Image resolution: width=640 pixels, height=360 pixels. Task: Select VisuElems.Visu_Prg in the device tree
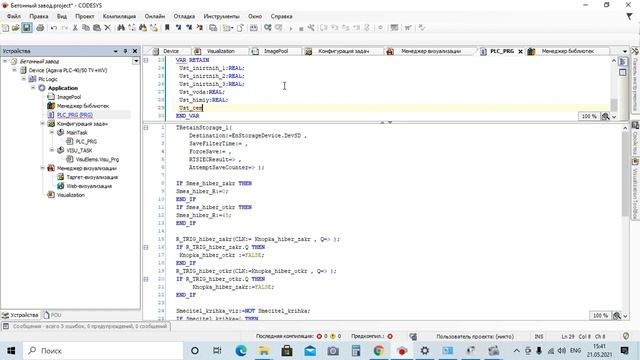[x=97, y=159]
